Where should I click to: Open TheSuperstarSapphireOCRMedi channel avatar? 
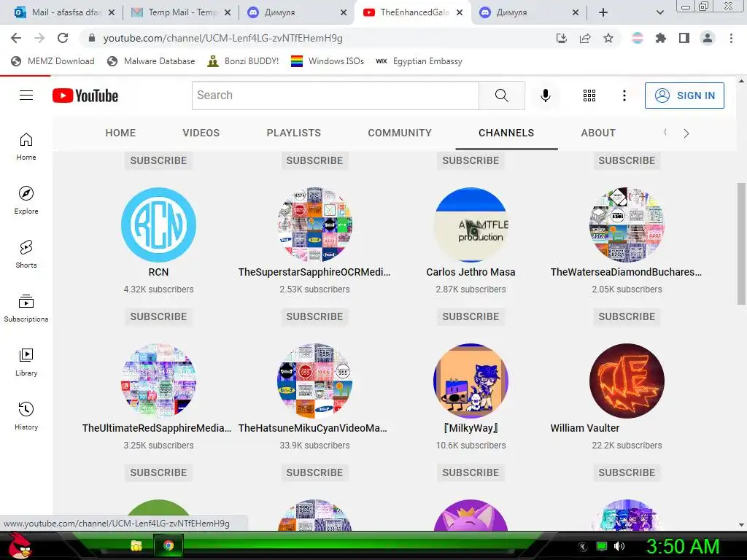(x=314, y=225)
